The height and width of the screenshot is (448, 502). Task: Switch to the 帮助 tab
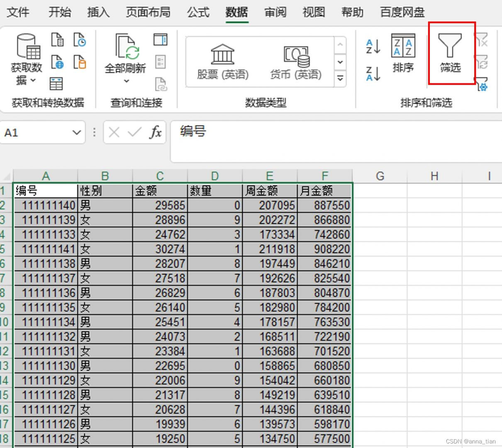point(352,12)
